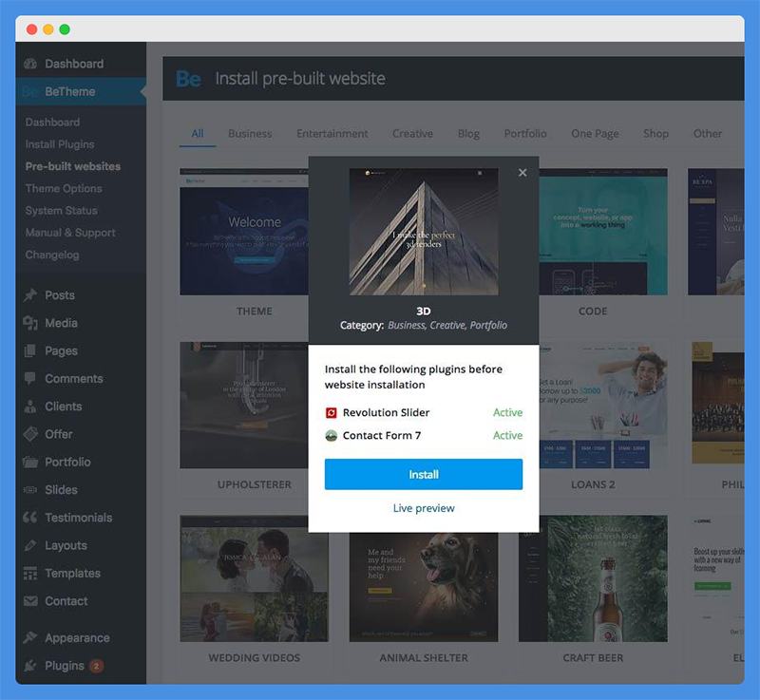Click the Be logo in page header
The width and height of the screenshot is (760, 700).
click(x=188, y=79)
